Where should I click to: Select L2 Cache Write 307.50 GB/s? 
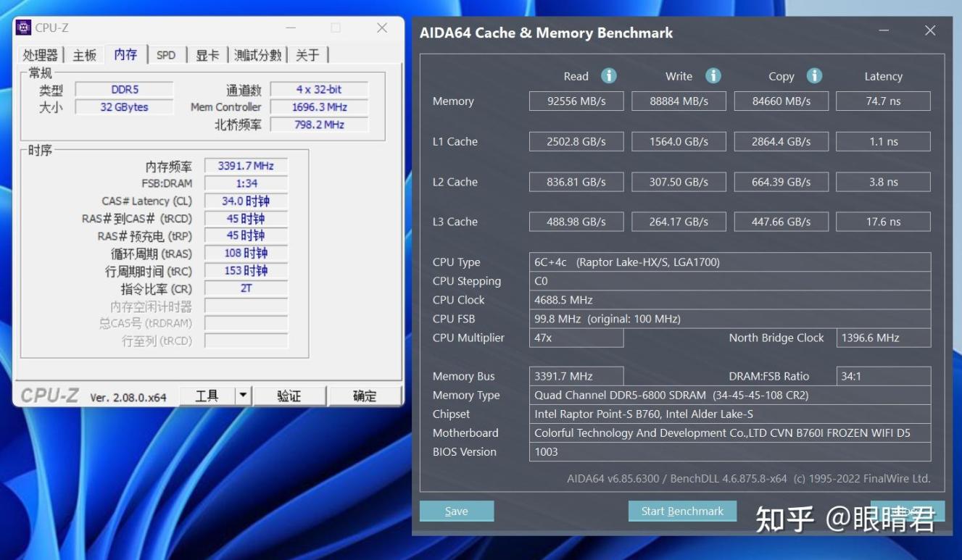(679, 183)
